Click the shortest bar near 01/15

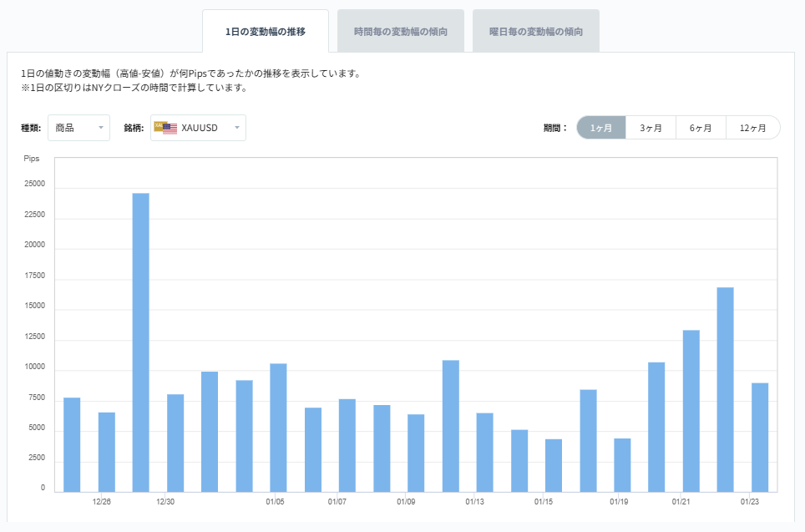(552, 464)
